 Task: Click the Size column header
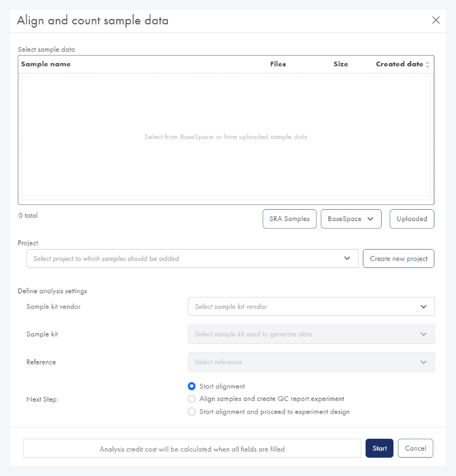(340, 64)
